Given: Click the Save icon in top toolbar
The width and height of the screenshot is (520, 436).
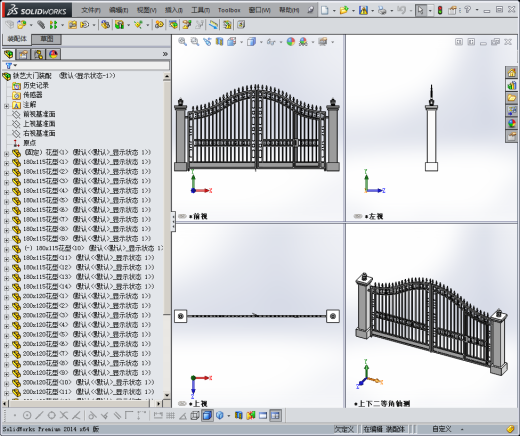Looking at the screenshot, I should click(363, 10).
